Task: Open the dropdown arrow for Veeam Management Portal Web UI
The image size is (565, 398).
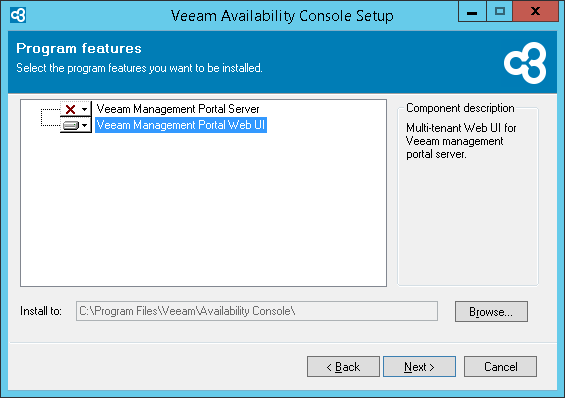Action: [x=84, y=125]
